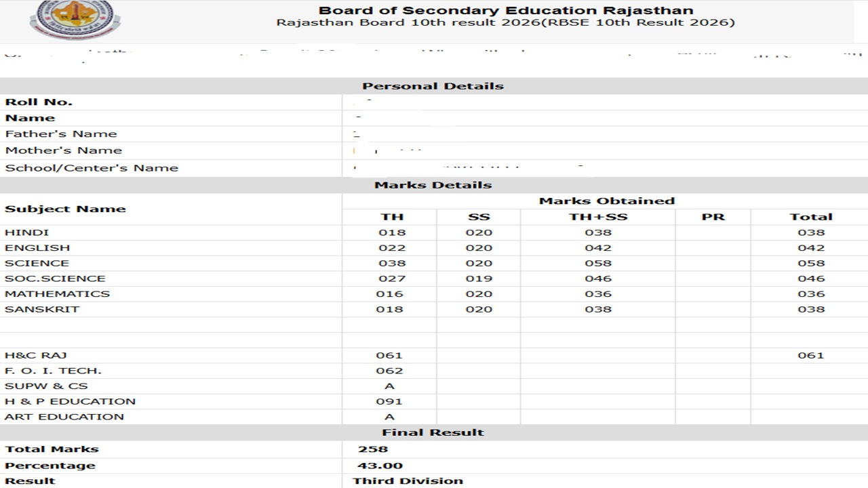Click the RBSE 10th Result 2026 subtitle text
This screenshot has height=488, width=868.
tap(506, 22)
